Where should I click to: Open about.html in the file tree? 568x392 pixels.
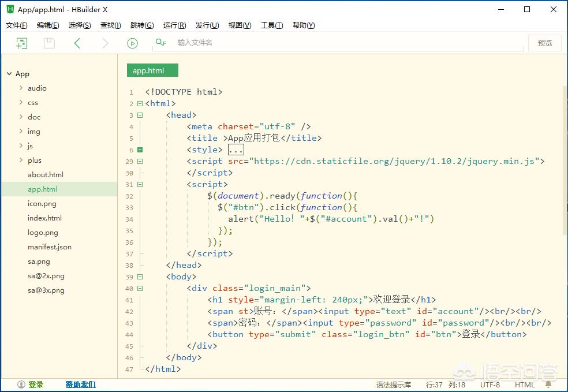click(46, 174)
